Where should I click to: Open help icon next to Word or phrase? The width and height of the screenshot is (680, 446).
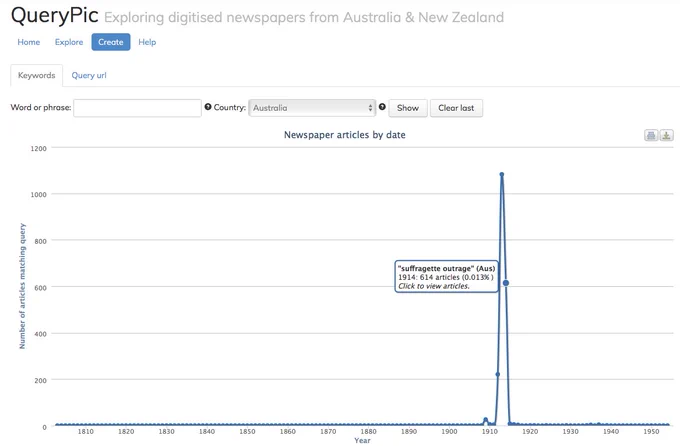pyautogui.click(x=208, y=107)
